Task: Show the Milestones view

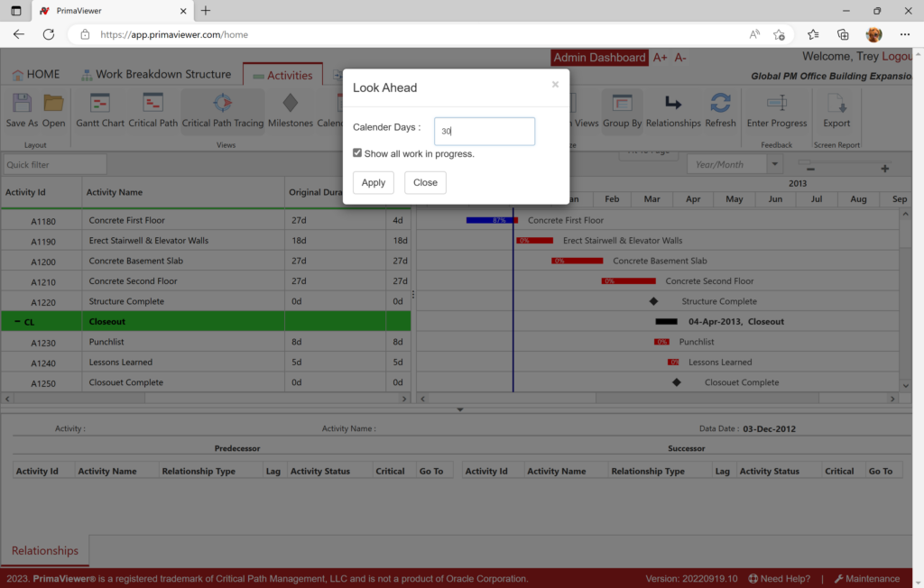Action: (290, 104)
